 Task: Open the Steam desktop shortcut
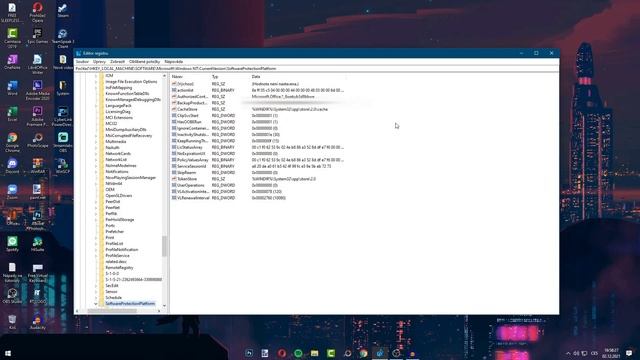coord(62,11)
